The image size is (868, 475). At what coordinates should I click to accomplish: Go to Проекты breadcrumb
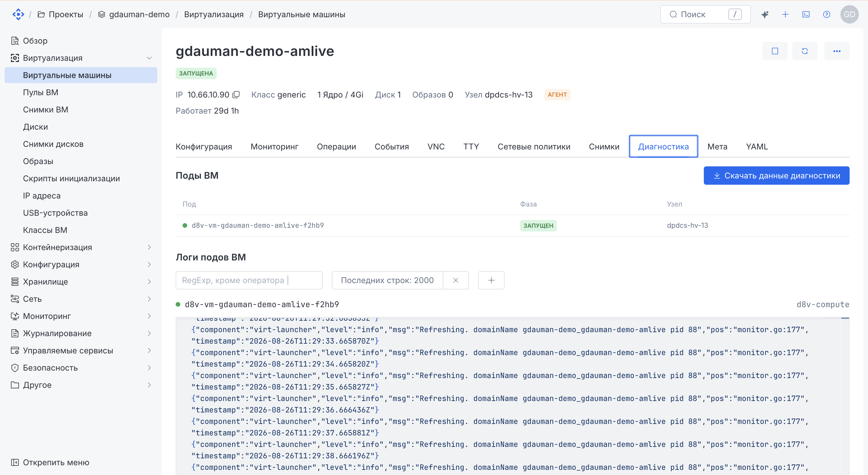60,14
